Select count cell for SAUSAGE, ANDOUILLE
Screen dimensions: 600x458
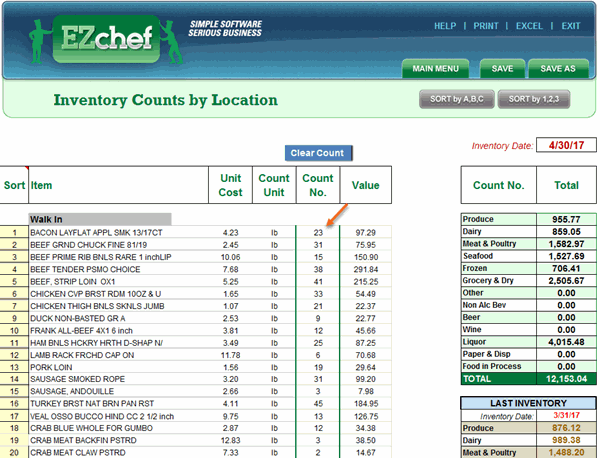click(x=318, y=391)
